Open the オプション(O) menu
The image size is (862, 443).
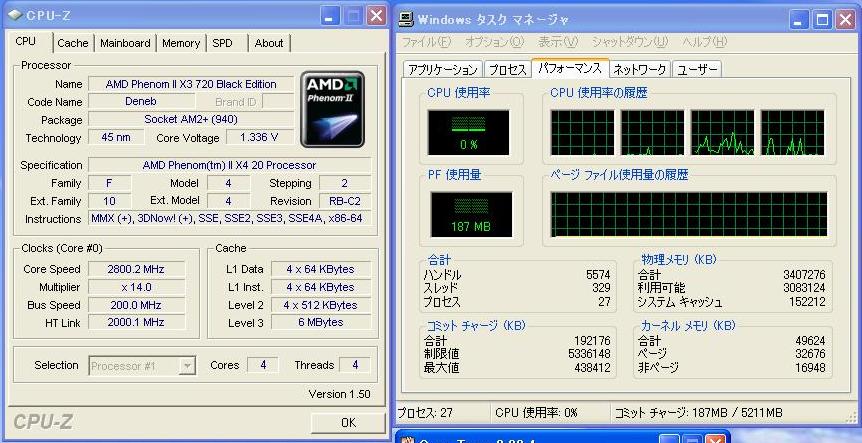[494, 42]
